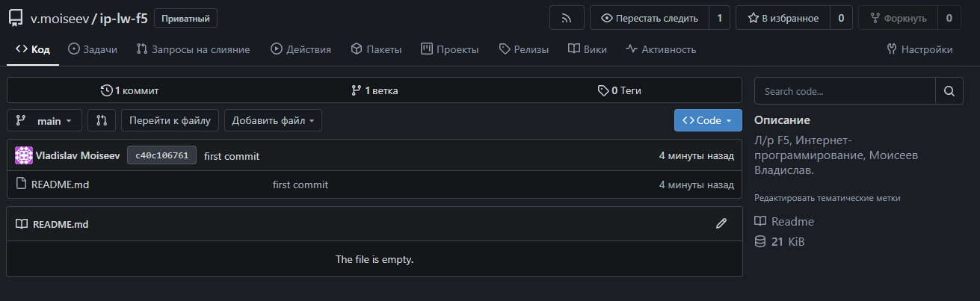Viewport: 980px width, 301px height.
Task: Click the pencil icon to edit README.md
Action: [721, 223]
